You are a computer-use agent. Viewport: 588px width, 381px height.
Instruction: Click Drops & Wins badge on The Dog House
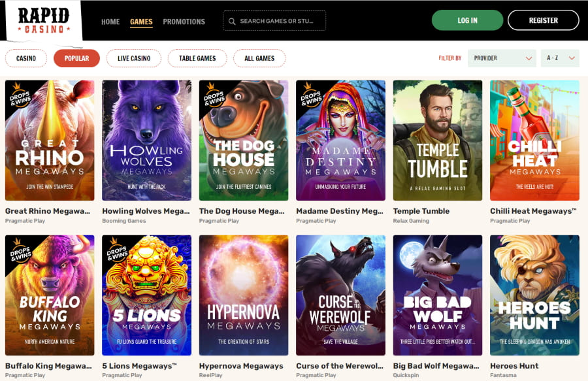click(214, 95)
